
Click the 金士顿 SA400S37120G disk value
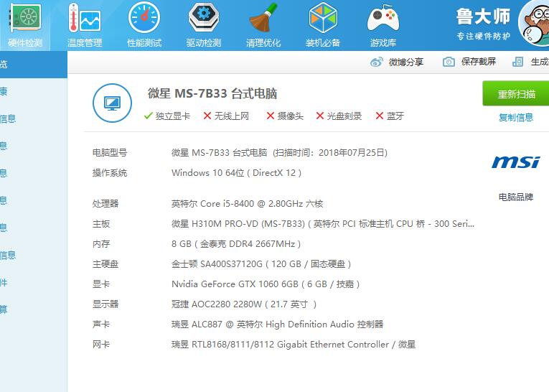[x=261, y=263]
